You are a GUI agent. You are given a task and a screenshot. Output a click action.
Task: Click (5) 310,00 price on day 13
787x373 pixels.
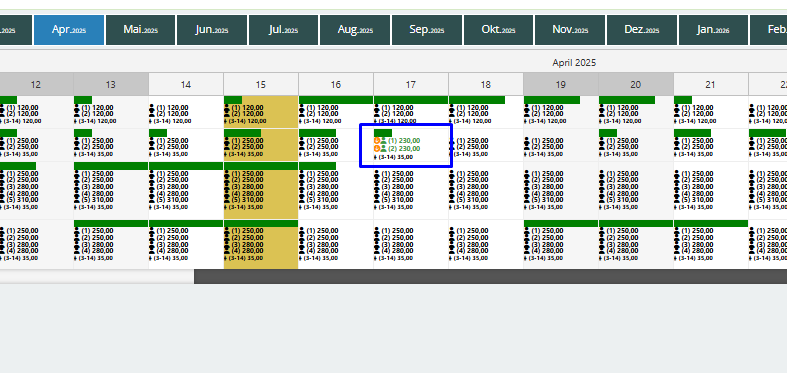pyautogui.click(x=97, y=200)
